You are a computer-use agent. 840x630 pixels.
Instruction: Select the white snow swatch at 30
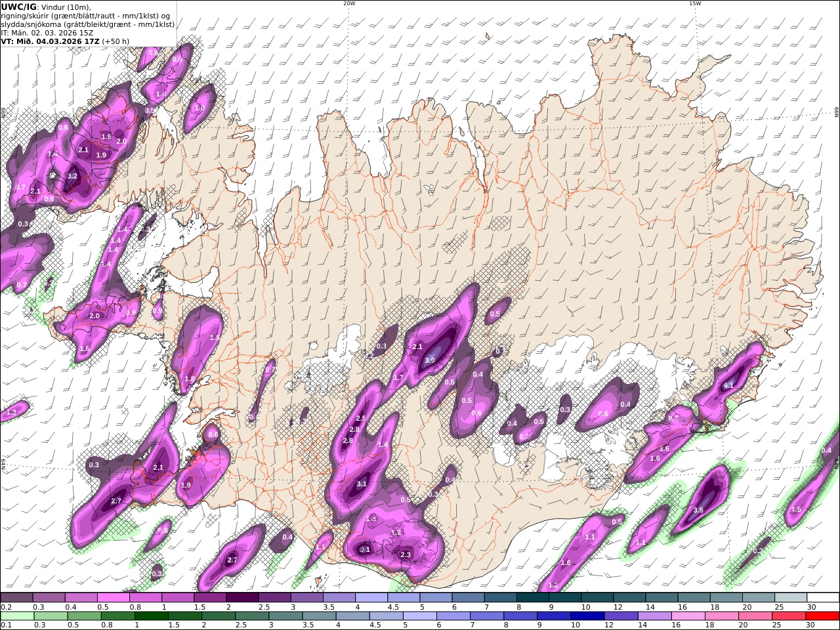(824, 597)
